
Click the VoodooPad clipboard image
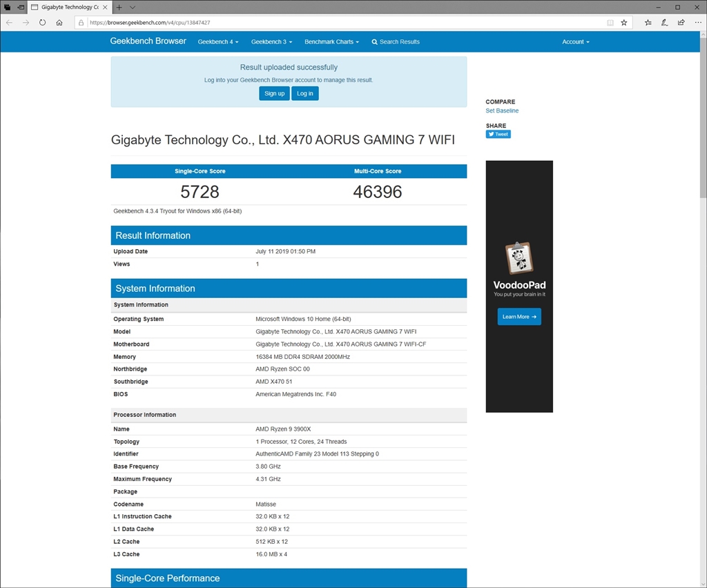(x=519, y=258)
